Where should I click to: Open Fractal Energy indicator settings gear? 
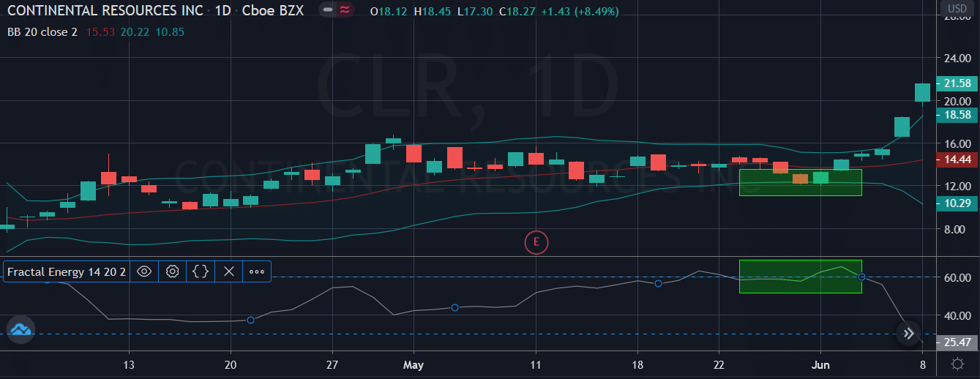click(173, 271)
